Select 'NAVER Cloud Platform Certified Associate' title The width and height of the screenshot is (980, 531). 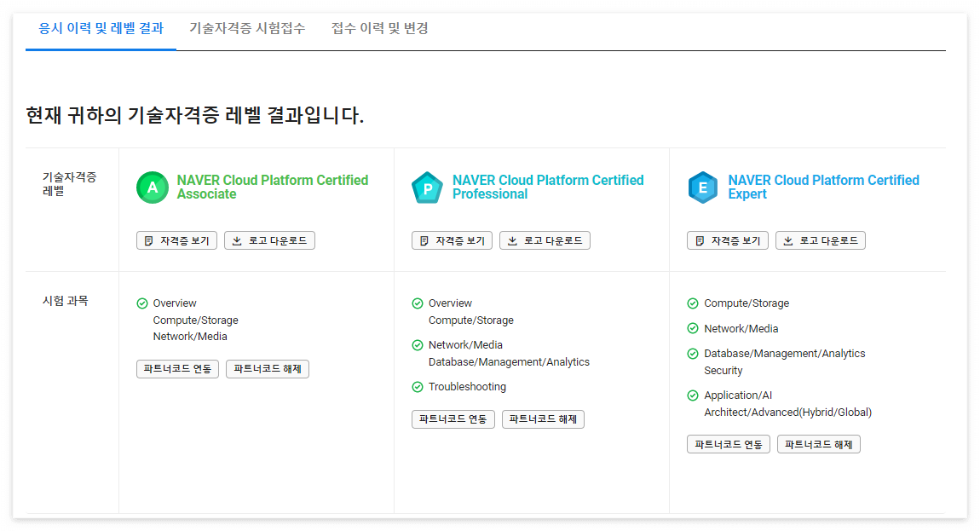(273, 187)
